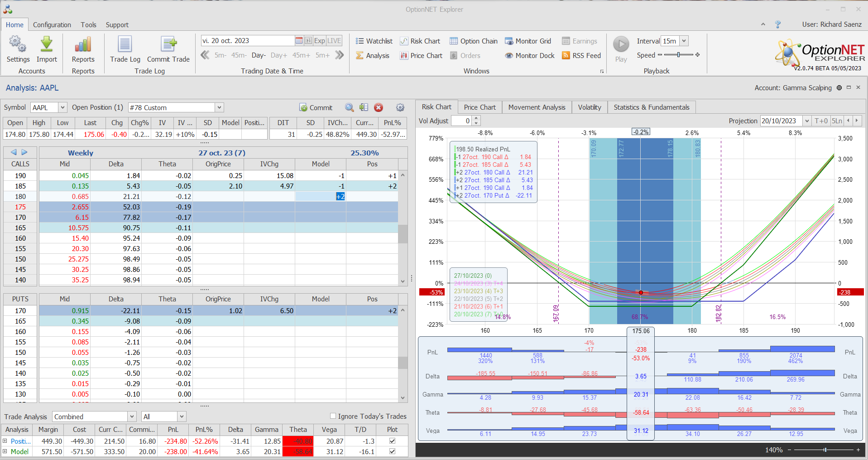Open the trading date calendar picker
The height and width of the screenshot is (460, 868).
click(x=299, y=41)
